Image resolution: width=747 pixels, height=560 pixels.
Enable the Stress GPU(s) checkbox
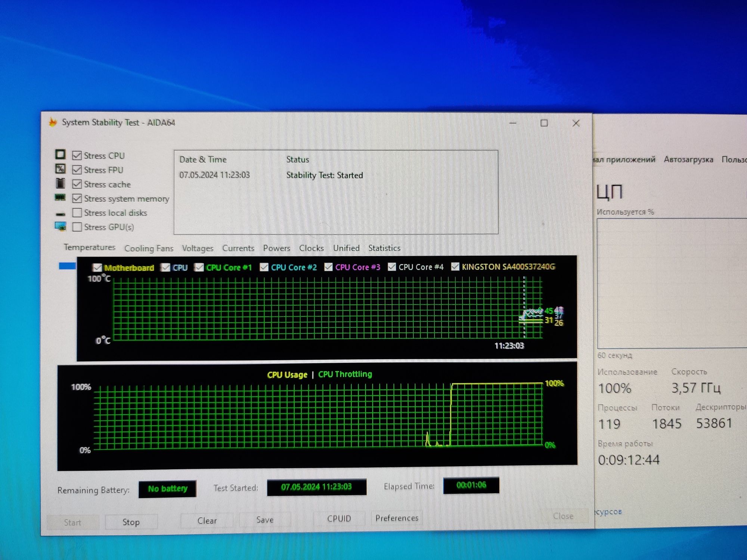(x=77, y=227)
